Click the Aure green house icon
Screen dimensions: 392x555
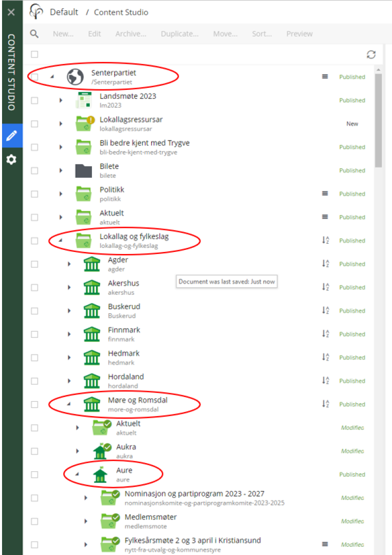click(100, 475)
